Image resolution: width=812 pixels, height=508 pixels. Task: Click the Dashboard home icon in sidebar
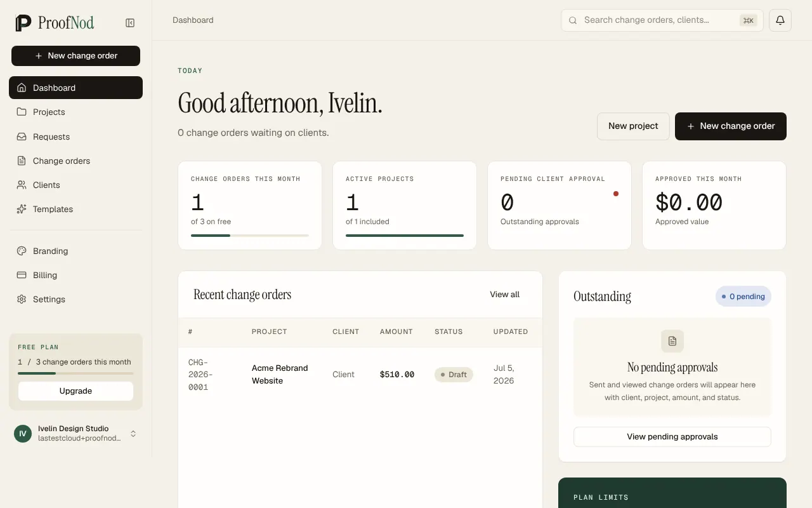(x=22, y=88)
